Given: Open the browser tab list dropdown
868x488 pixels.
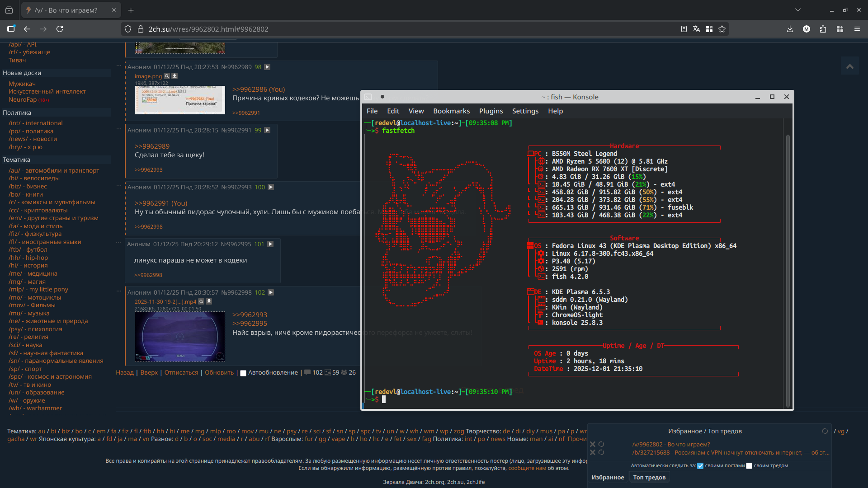Looking at the screenshot, I should pyautogui.click(x=797, y=10).
